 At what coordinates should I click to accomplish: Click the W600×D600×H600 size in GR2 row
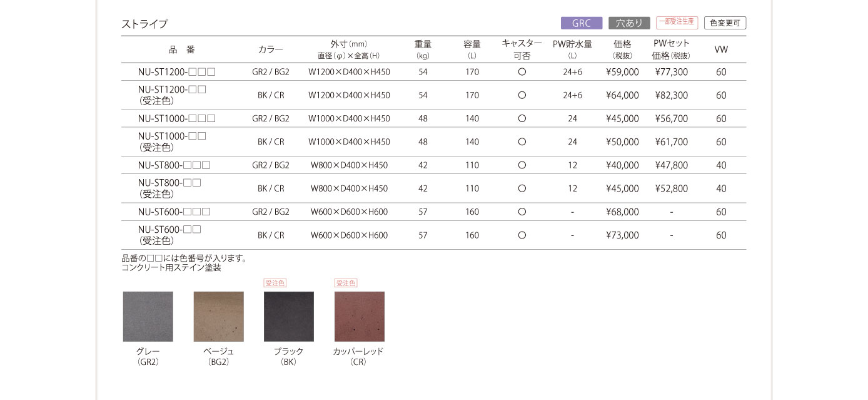click(349, 212)
